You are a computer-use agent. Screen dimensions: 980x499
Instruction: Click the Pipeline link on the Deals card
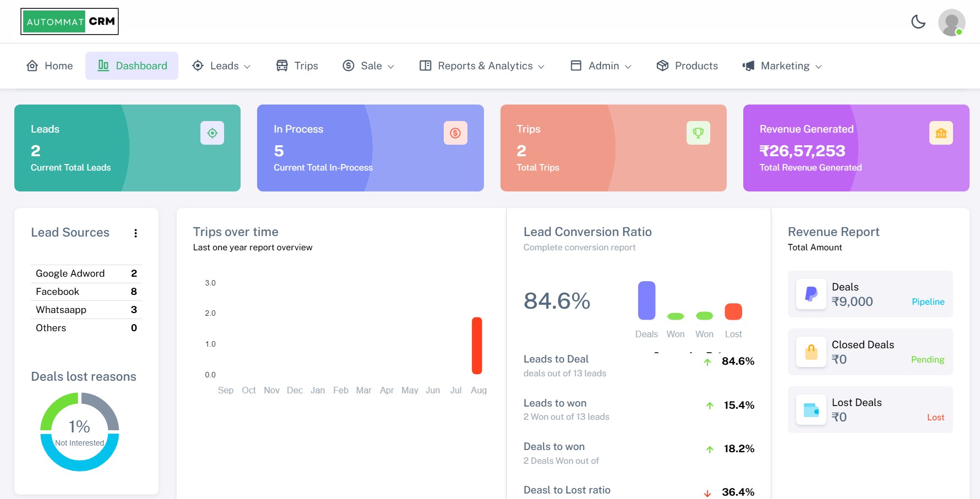tap(928, 301)
